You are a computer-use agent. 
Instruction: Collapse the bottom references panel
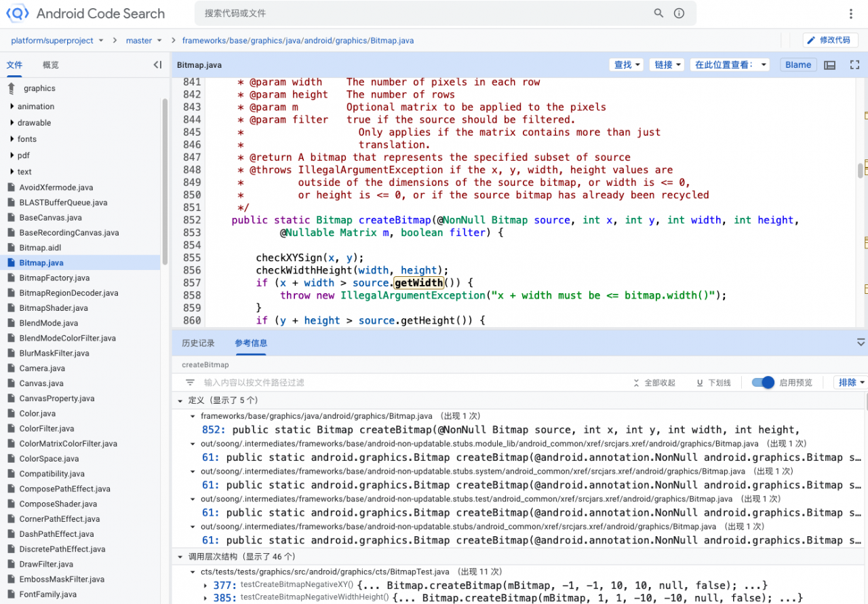click(x=861, y=343)
